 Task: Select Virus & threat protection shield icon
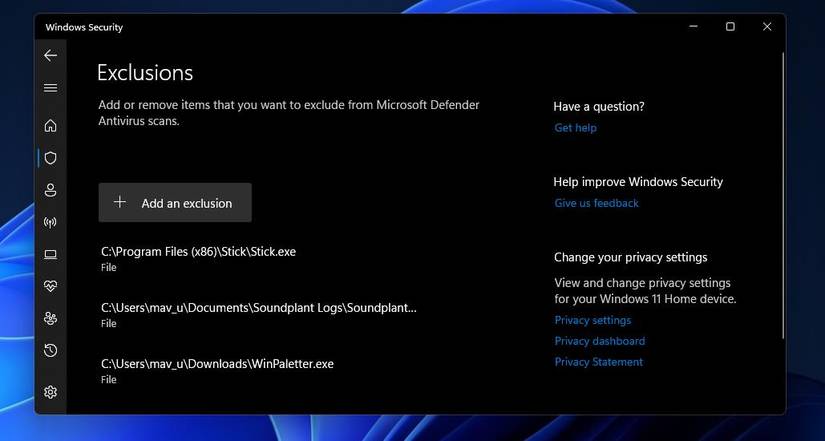pyautogui.click(x=51, y=158)
